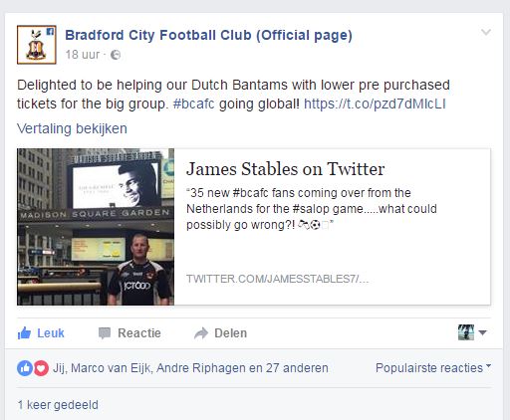Click the blue like reaction icon
This screenshot has width=510, height=420.
point(25,368)
